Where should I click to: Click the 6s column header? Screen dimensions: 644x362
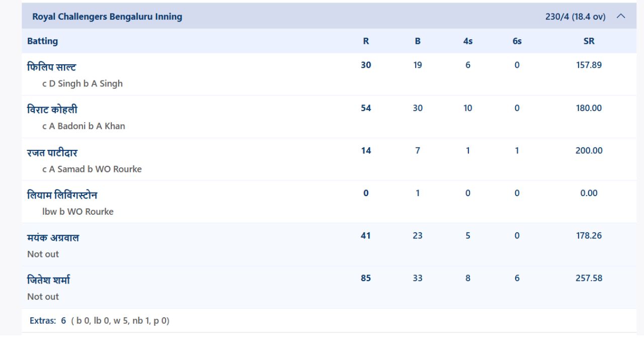click(x=517, y=41)
